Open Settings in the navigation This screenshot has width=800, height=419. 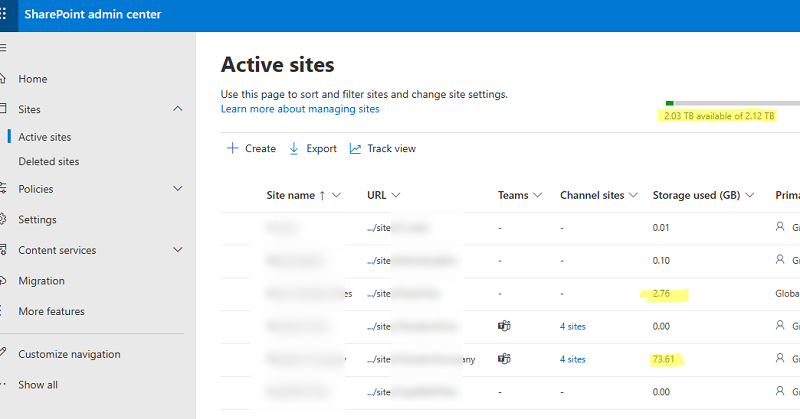pos(37,219)
